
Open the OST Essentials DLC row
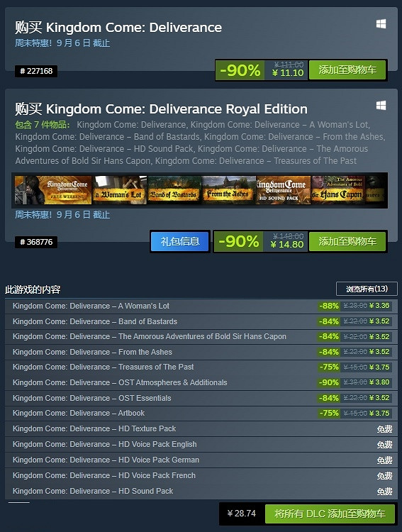[201, 398]
